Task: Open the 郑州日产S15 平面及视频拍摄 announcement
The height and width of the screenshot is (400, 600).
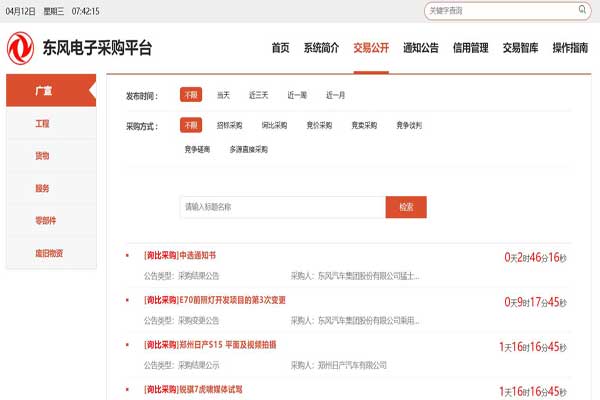Action: pos(210,345)
